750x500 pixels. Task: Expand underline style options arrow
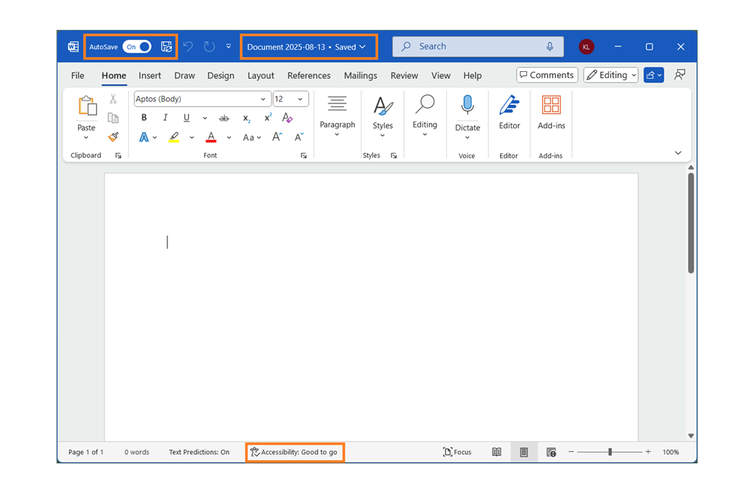pos(205,118)
